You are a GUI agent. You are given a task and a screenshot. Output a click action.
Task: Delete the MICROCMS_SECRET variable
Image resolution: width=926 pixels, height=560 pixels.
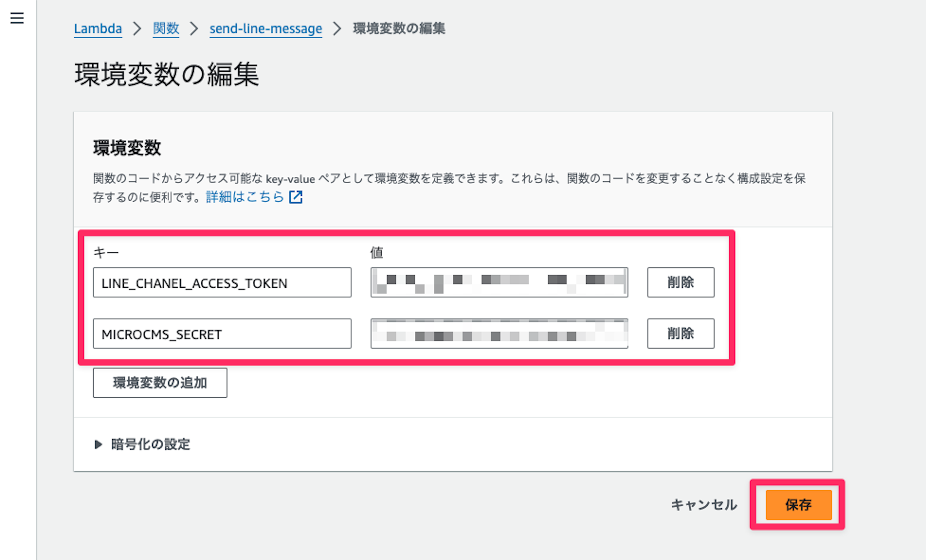[x=681, y=334]
